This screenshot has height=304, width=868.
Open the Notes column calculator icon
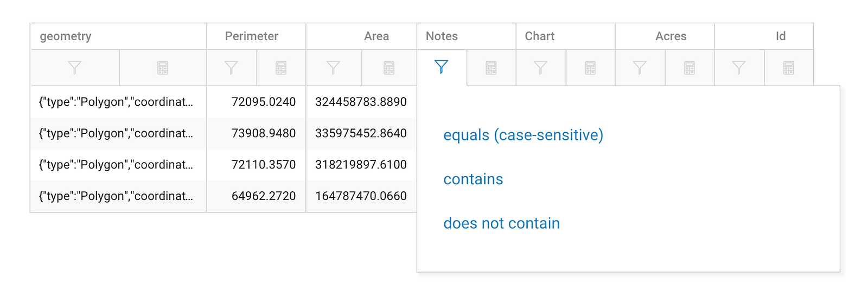491,68
